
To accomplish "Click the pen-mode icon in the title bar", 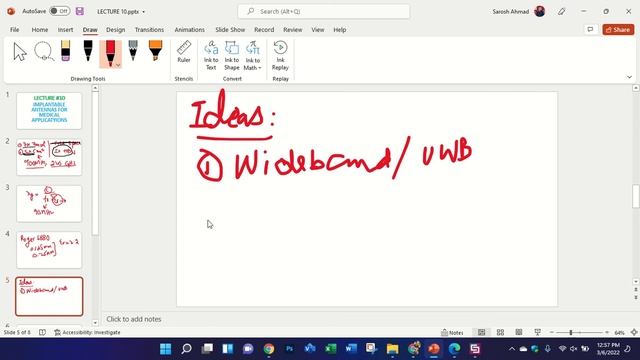I will (x=562, y=11).
